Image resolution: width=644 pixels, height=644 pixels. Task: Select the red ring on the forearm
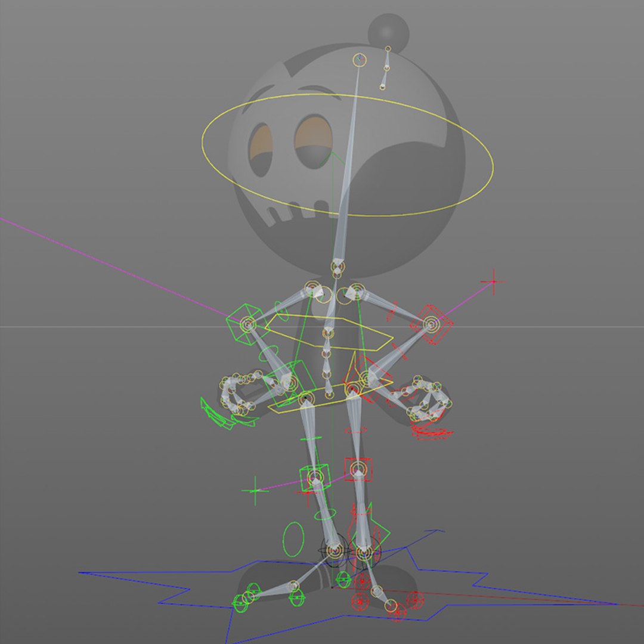[x=399, y=352]
